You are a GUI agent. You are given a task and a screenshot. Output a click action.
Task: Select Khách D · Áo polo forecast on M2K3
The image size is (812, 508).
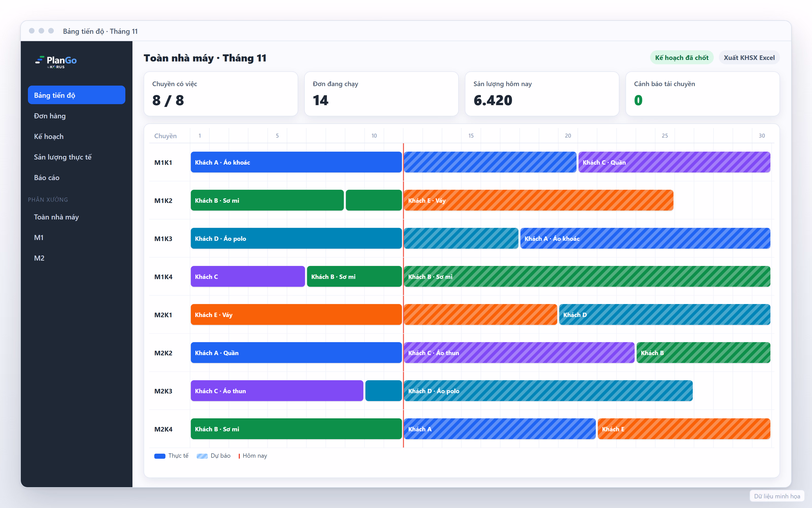click(548, 391)
